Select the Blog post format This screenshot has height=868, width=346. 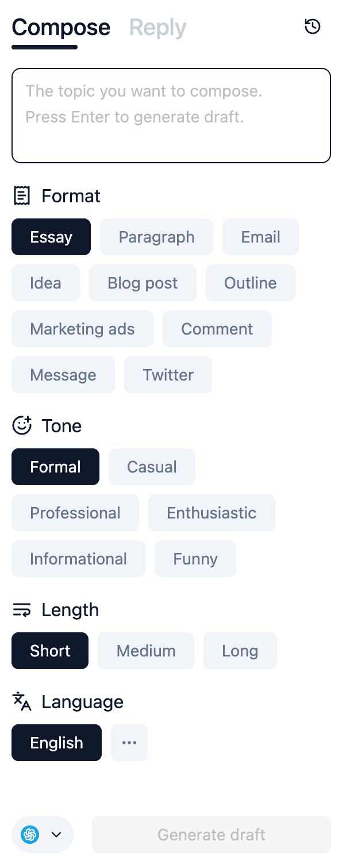coord(143,283)
